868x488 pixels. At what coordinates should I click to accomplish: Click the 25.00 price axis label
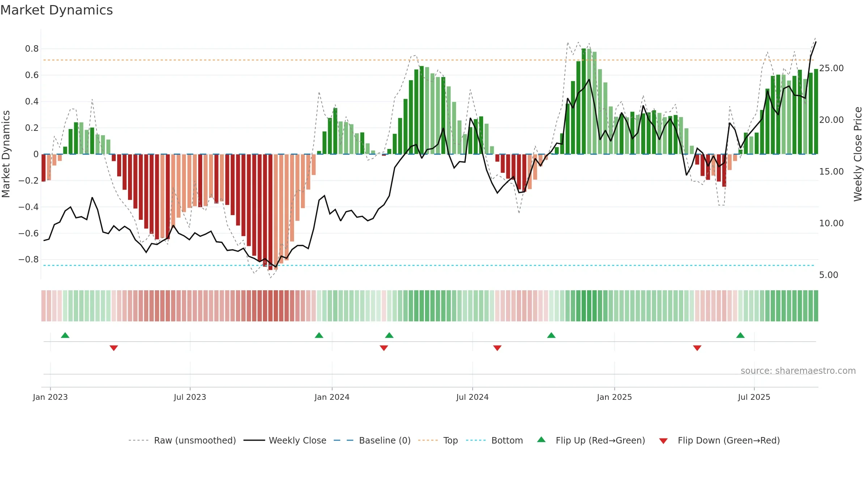click(831, 68)
